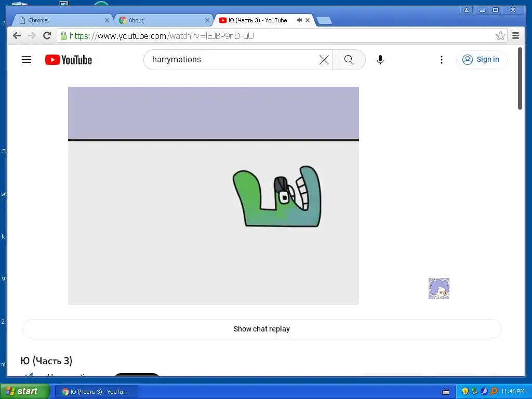
Task: Open a new tab button
Action: tap(324, 21)
